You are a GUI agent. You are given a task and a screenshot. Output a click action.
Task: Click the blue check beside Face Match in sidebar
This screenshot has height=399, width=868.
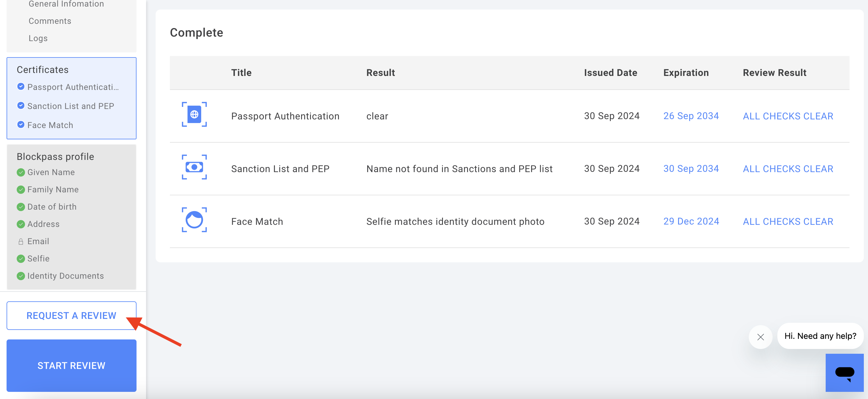click(21, 124)
